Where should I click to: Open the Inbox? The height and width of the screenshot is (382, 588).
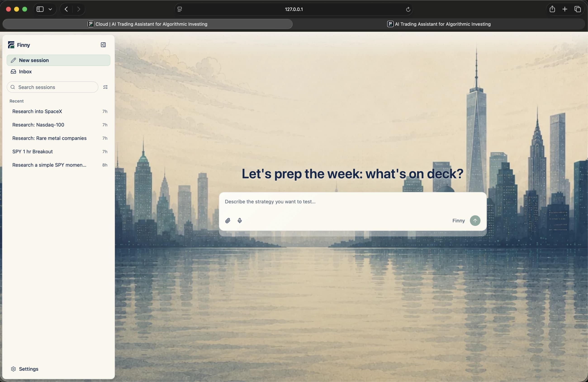click(58, 72)
